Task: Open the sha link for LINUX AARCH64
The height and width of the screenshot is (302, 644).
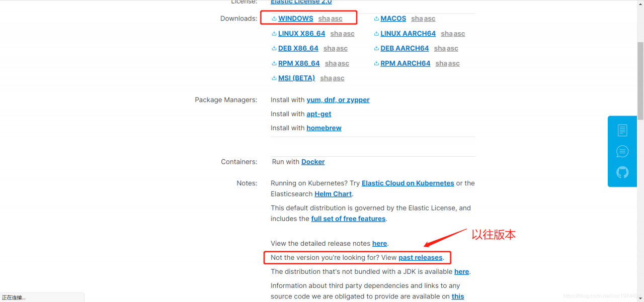Action: 447,34
